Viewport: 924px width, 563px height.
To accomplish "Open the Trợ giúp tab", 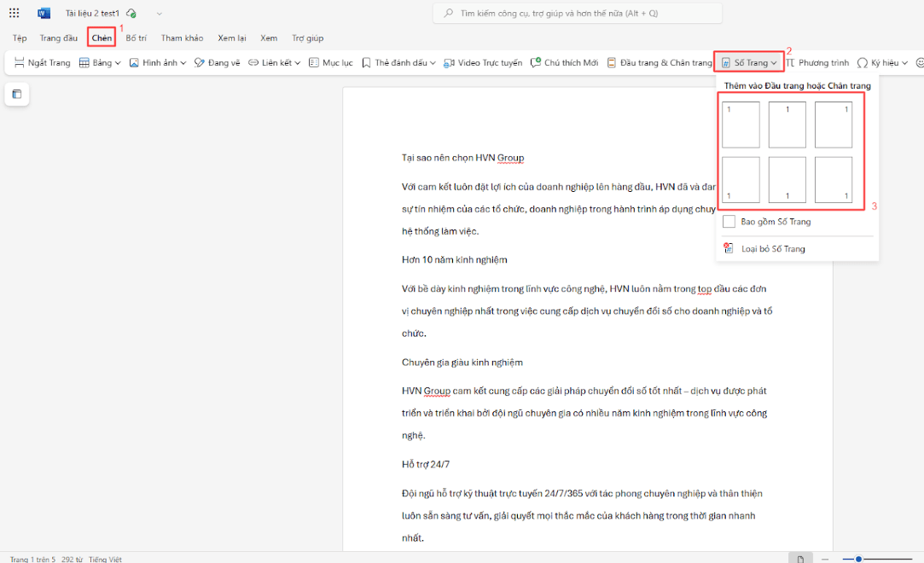I will 308,38.
